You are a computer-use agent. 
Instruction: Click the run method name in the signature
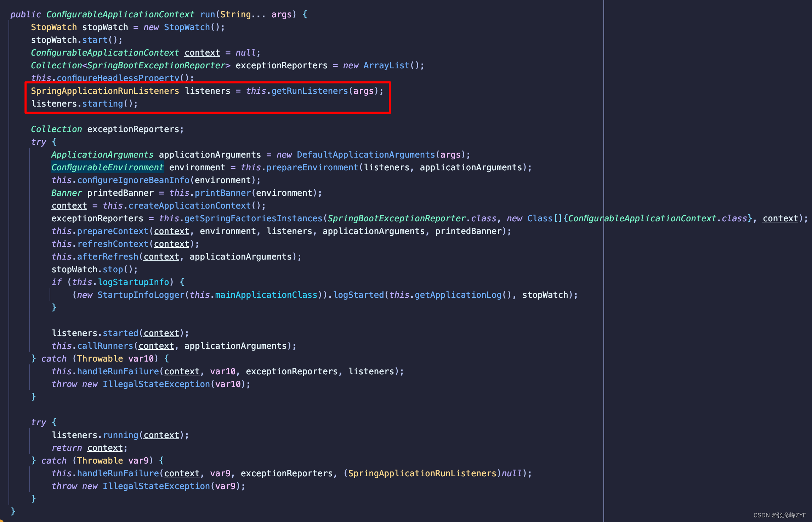point(208,15)
